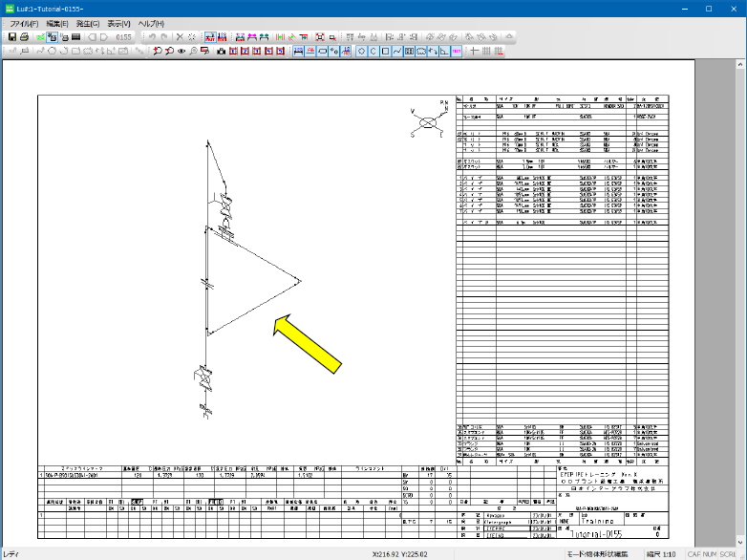
Task: Click the crosshair plus icon
Action: click(x=474, y=51)
